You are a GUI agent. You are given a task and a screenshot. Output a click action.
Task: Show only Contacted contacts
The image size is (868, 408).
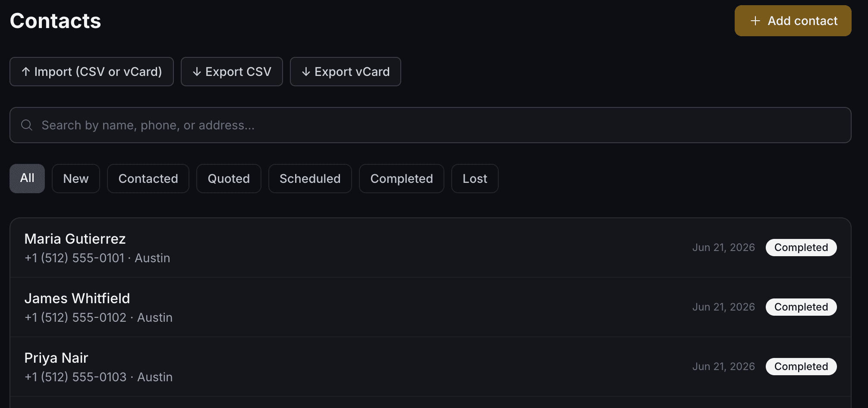click(148, 179)
